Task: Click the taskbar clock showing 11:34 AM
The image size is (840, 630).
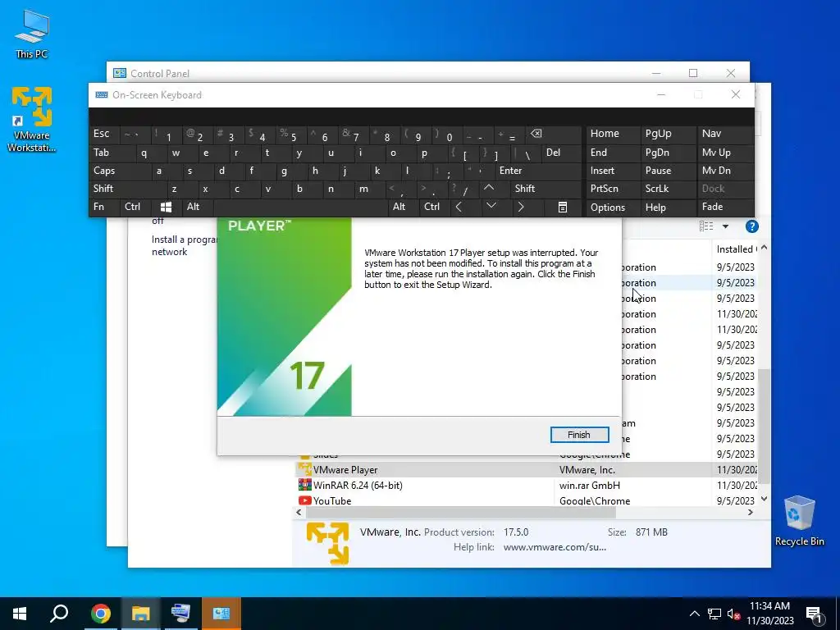Action: 769,614
